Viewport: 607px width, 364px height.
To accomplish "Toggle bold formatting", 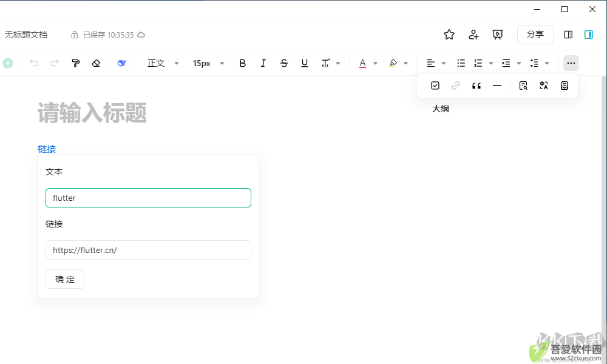I will pos(243,63).
